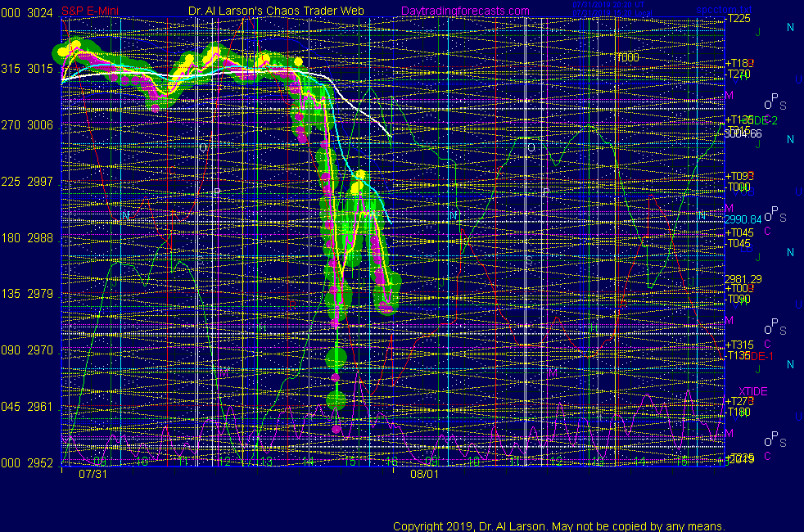Click the red S&P E-Mini chart title
Image resolution: width=804 pixels, height=532 pixels.
(90, 11)
